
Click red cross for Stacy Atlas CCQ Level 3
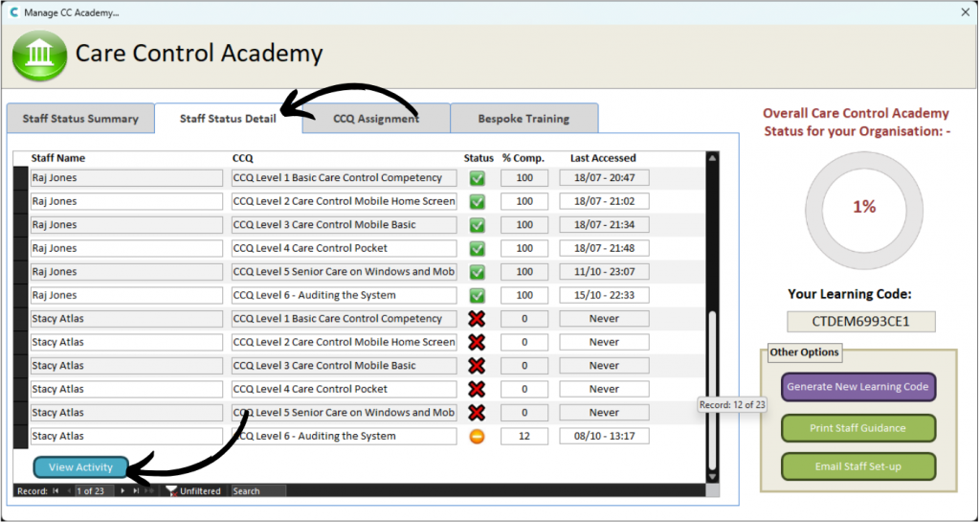477,366
